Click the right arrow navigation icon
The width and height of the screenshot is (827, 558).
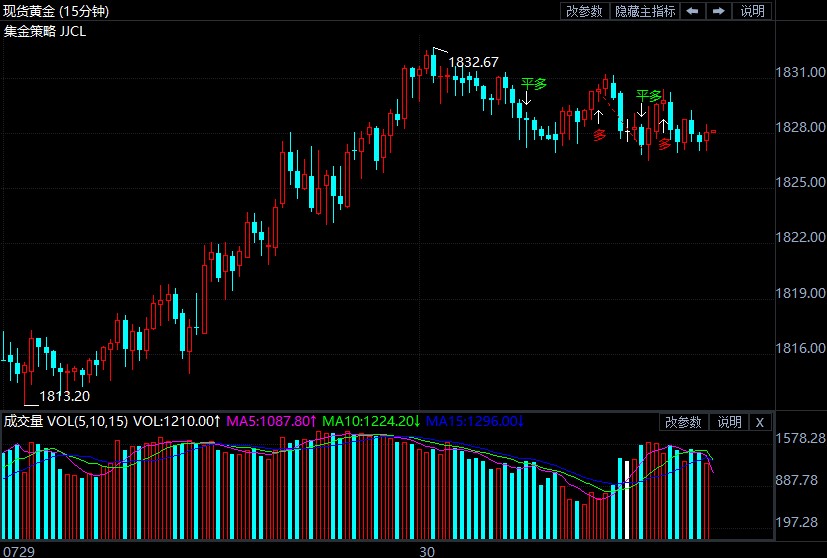(x=717, y=11)
